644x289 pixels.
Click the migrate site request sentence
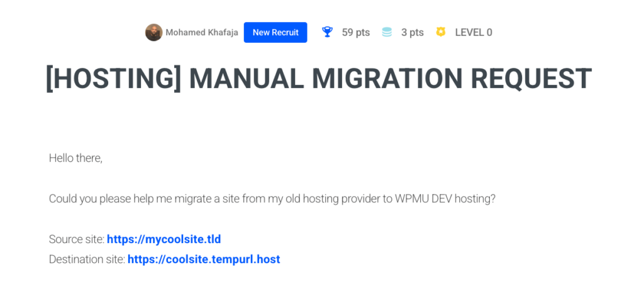pyautogui.click(x=272, y=199)
